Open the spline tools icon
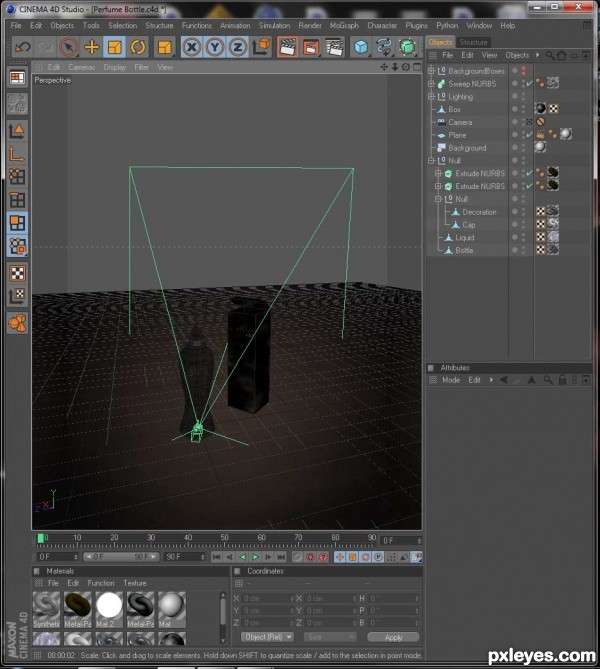600x669 pixels. coord(384,47)
